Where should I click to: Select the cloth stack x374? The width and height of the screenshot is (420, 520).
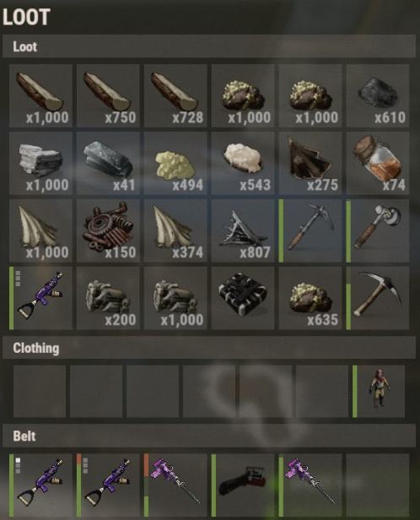pyautogui.click(x=175, y=230)
